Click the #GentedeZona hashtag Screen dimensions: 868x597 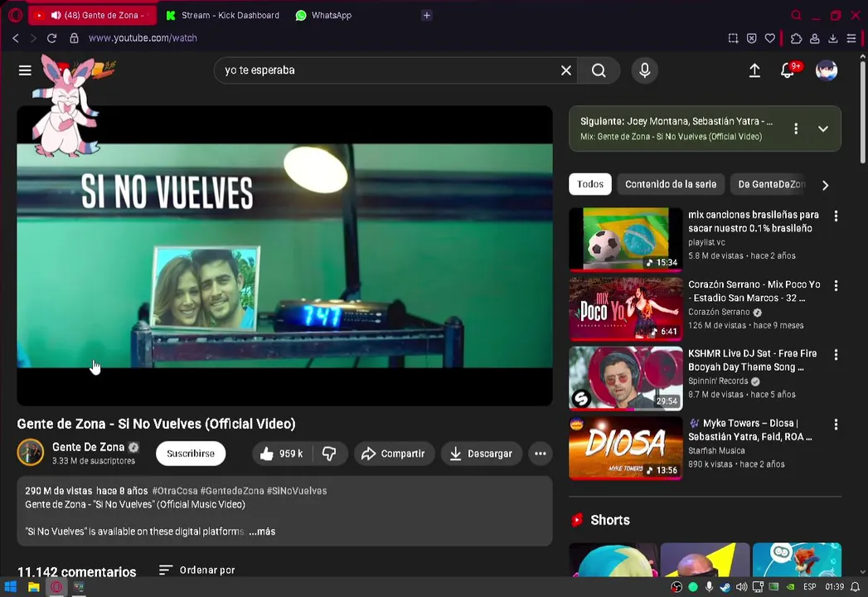tap(232, 491)
